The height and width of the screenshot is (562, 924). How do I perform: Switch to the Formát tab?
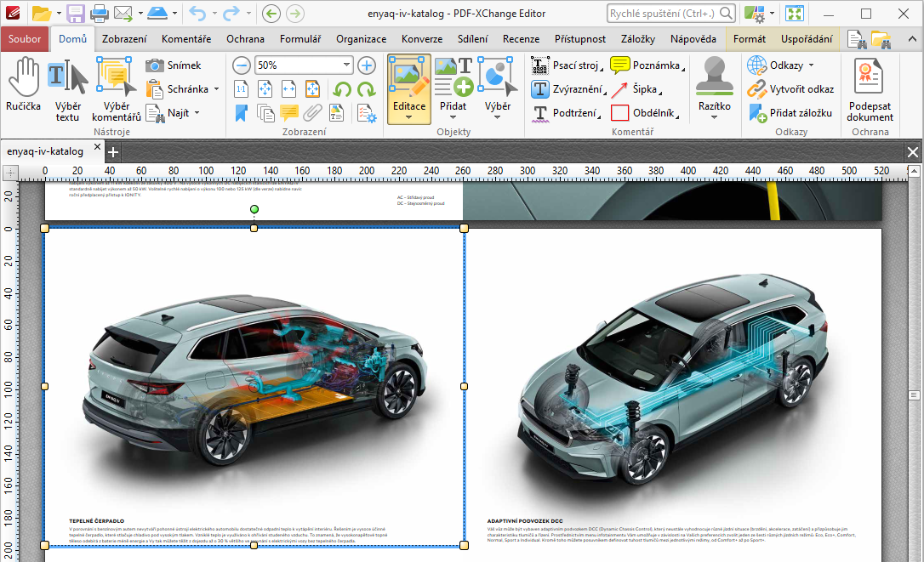tap(750, 39)
